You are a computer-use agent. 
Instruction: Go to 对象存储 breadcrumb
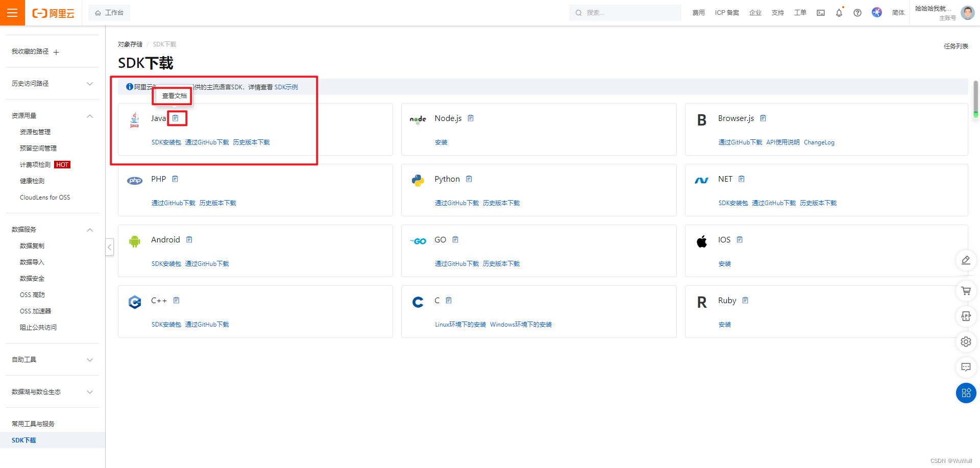(130, 44)
